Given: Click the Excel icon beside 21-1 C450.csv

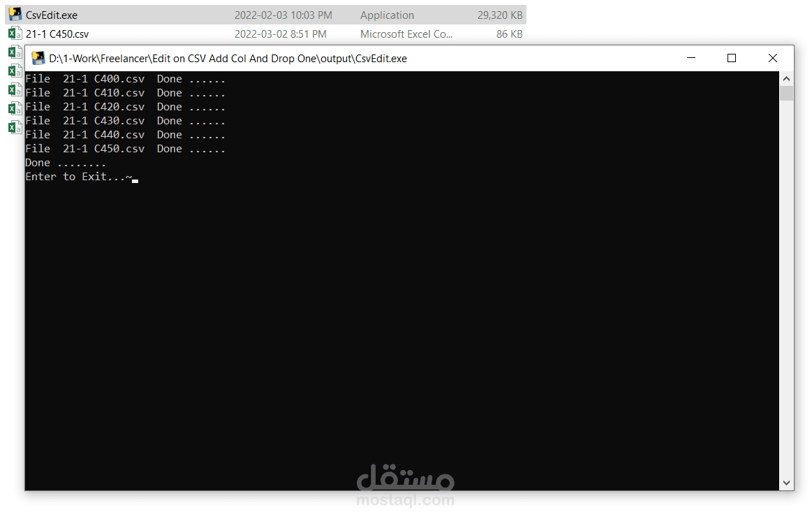Looking at the screenshot, I should [x=15, y=34].
